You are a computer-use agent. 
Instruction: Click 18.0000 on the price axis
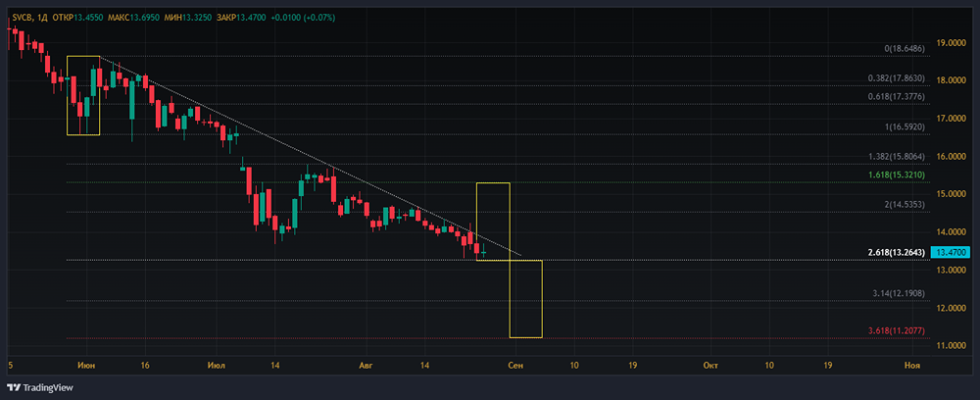click(951, 80)
